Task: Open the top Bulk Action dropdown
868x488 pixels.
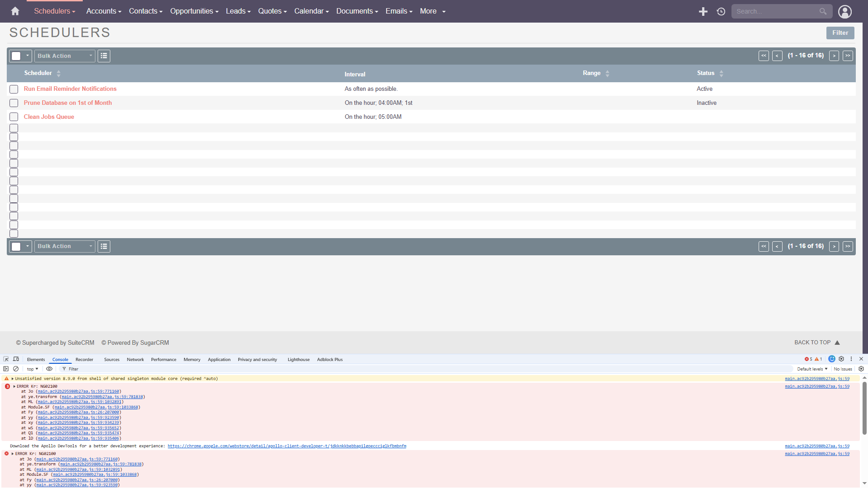Action: pyautogui.click(x=65, y=56)
